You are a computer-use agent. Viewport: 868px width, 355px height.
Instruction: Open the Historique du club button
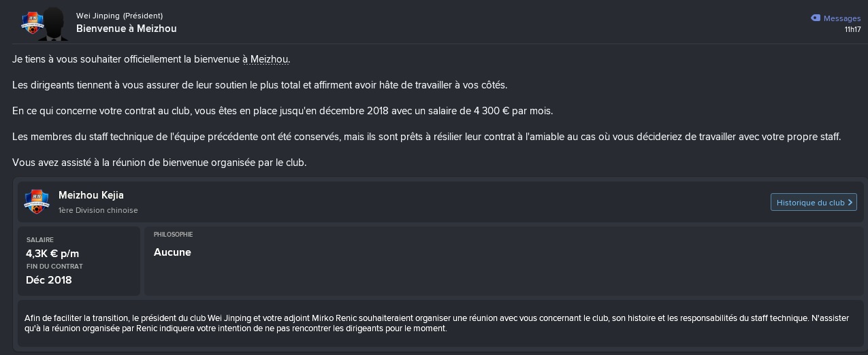click(x=814, y=202)
